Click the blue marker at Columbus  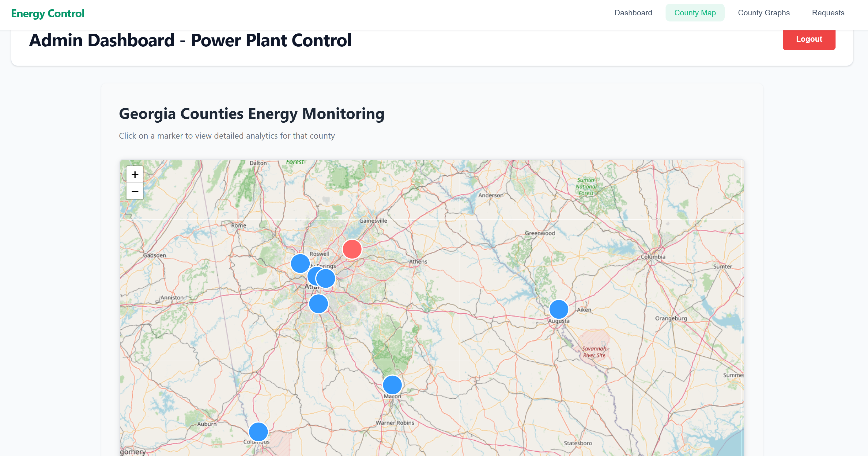[259, 432]
